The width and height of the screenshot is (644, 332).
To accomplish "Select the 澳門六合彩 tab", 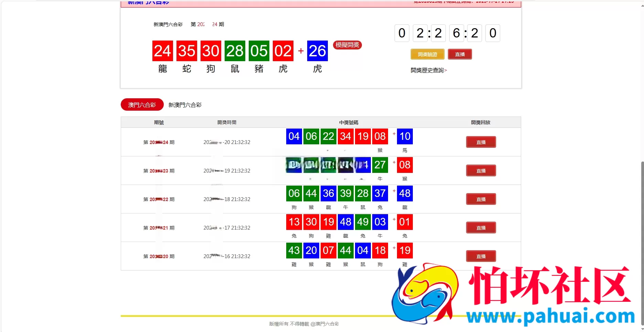I will (x=142, y=105).
